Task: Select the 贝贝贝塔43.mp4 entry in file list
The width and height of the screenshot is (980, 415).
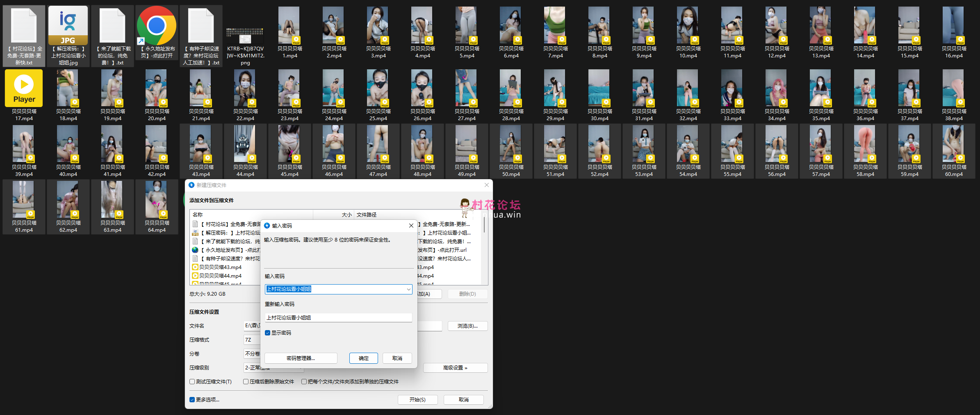Action: click(220, 267)
